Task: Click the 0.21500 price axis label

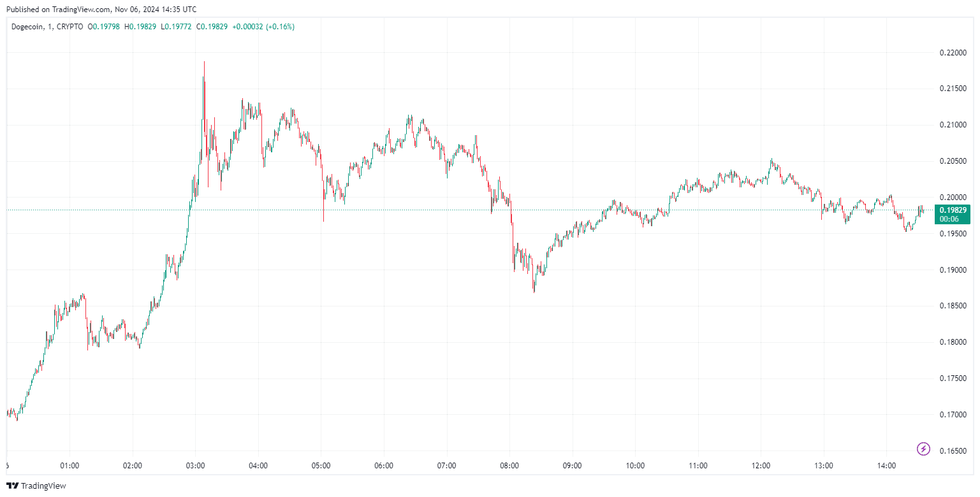Action: pyautogui.click(x=953, y=89)
